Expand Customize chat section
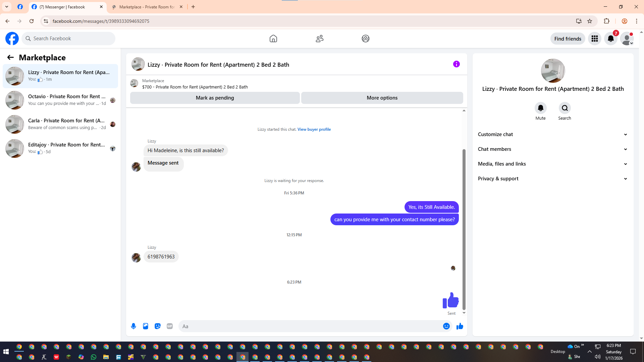The height and width of the screenshot is (362, 644). coord(552,134)
